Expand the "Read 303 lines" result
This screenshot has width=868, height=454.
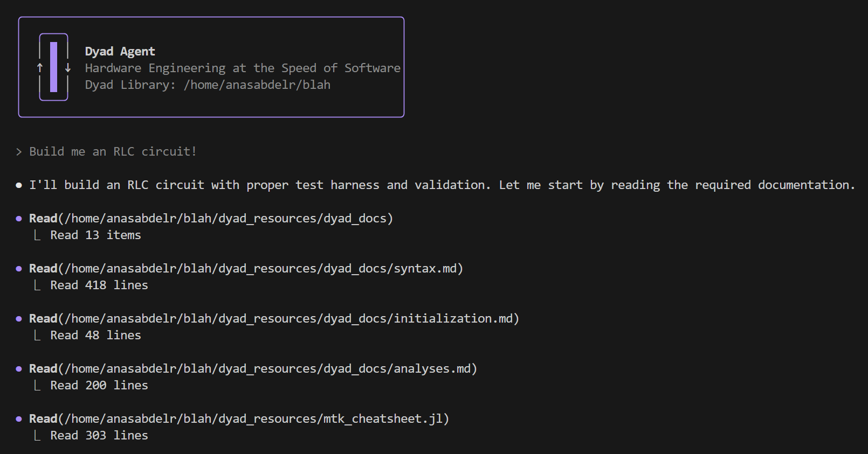coord(99,436)
